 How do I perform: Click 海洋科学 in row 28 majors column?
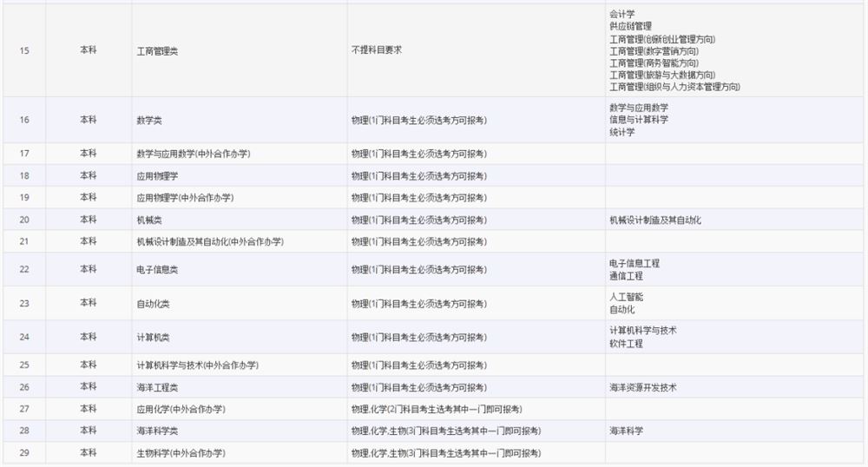point(626,431)
